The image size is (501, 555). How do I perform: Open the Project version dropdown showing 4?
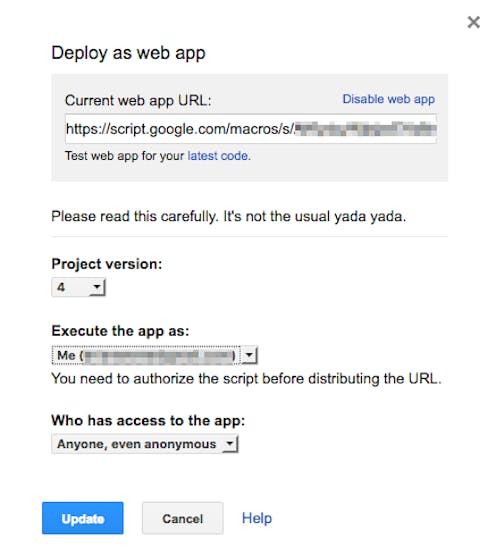(x=78, y=287)
